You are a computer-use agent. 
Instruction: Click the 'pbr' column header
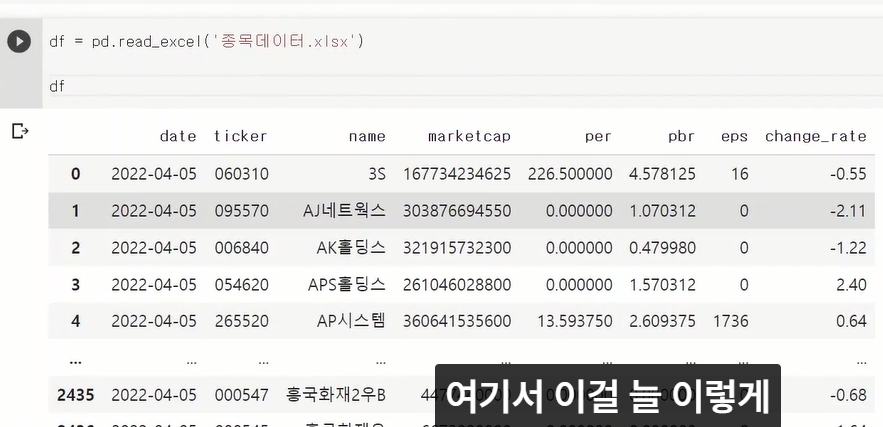681,136
